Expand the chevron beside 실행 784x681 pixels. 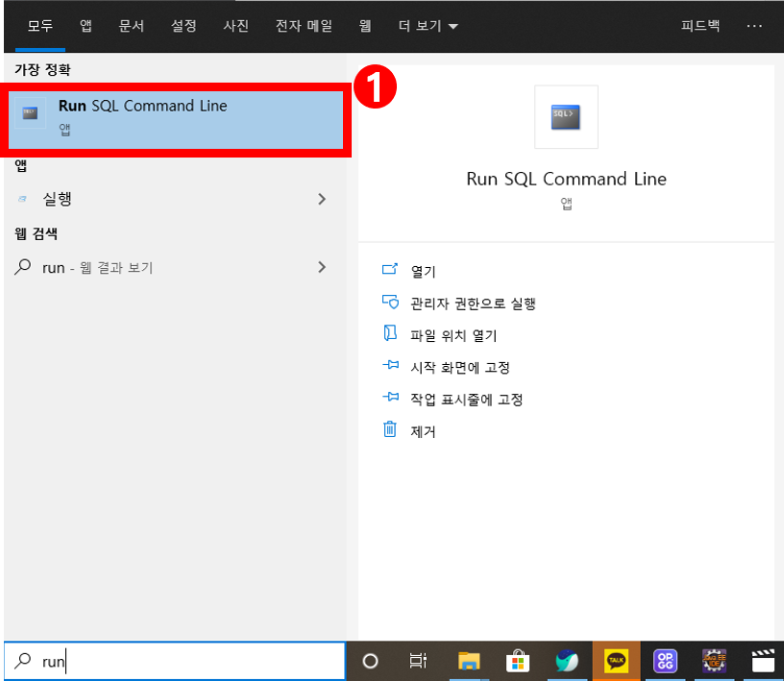click(322, 199)
